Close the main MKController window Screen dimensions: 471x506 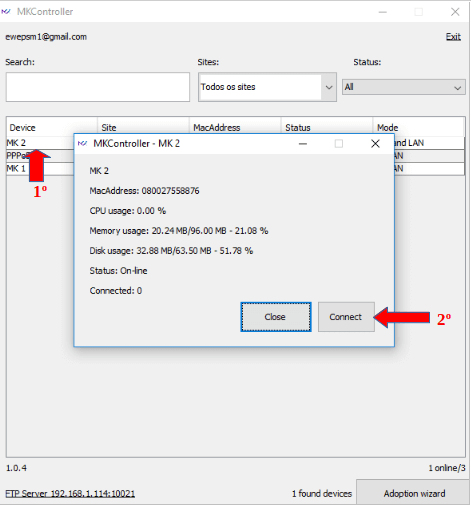(x=455, y=12)
